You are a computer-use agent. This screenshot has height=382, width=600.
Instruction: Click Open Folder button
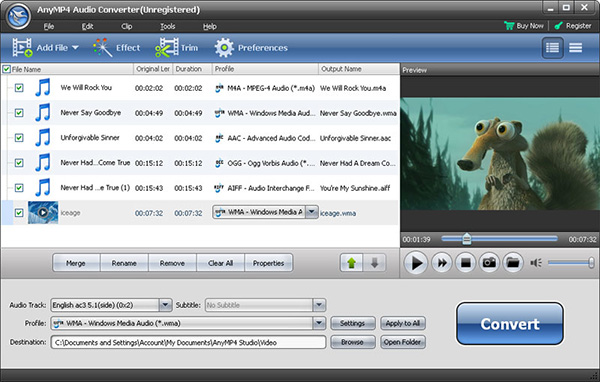click(x=403, y=342)
